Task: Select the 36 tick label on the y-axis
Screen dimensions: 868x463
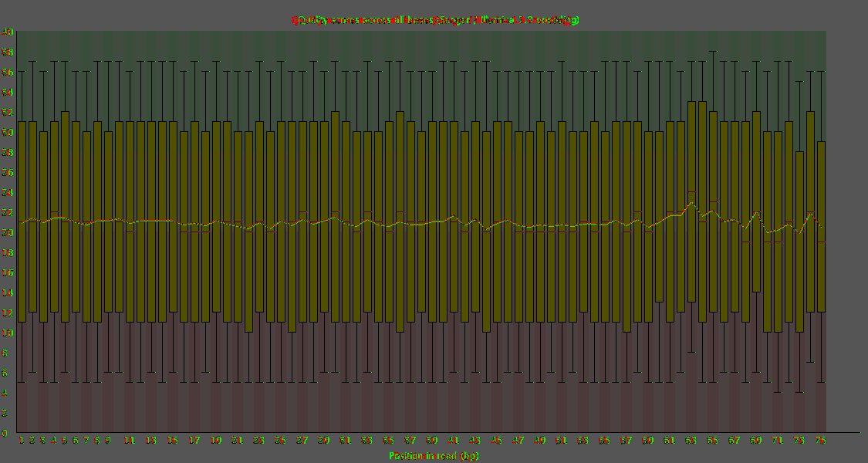Action: coord(7,72)
